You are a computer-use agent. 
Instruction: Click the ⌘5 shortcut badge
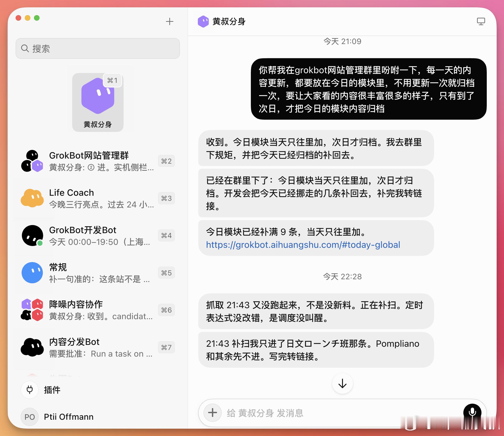point(166,273)
